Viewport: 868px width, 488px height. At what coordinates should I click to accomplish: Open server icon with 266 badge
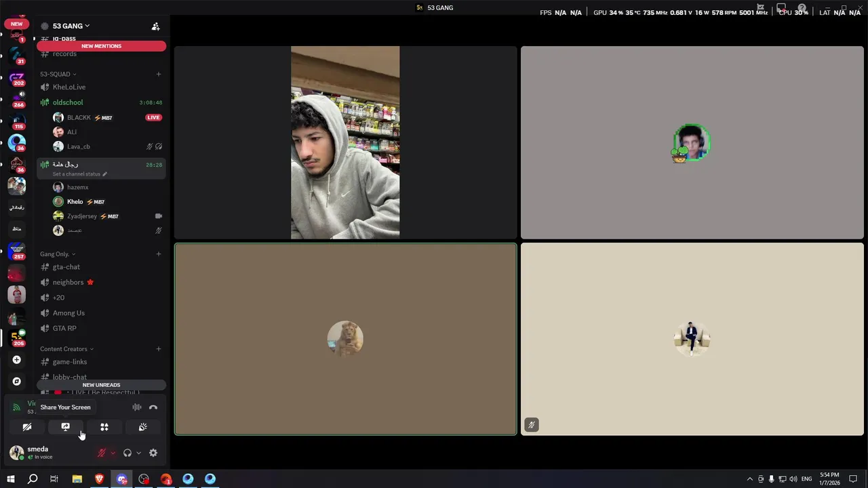[17, 99]
